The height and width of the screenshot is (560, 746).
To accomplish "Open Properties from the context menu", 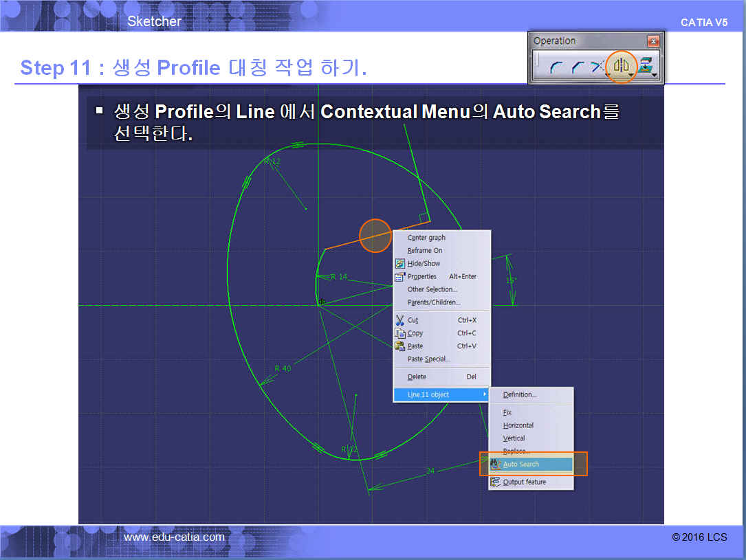I will coord(421,277).
